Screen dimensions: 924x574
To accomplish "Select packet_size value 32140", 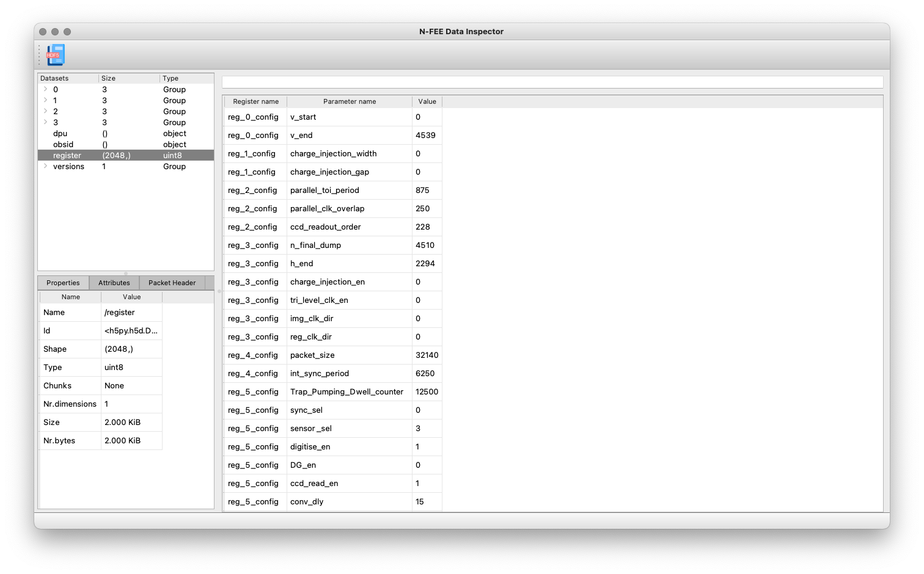I will (427, 355).
